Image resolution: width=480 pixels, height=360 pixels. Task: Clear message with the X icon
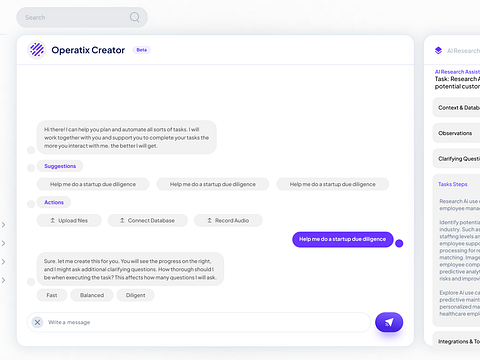[x=37, y=322]
